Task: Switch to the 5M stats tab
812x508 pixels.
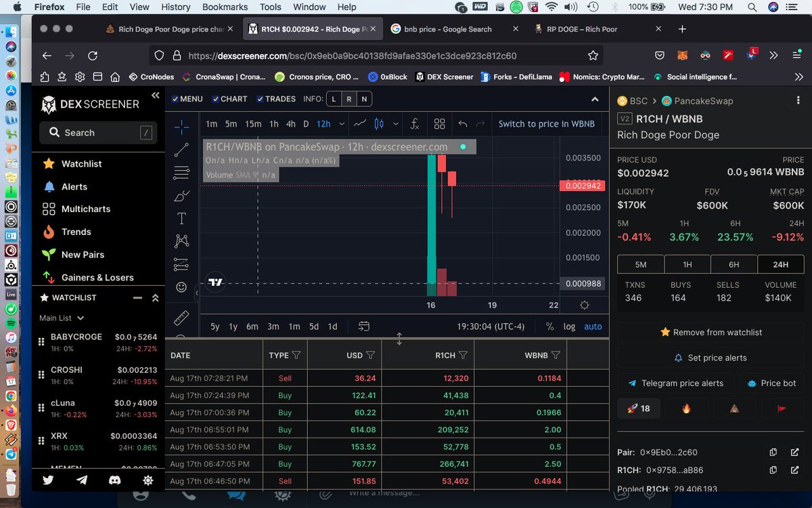Action: [x=641, y=265]
